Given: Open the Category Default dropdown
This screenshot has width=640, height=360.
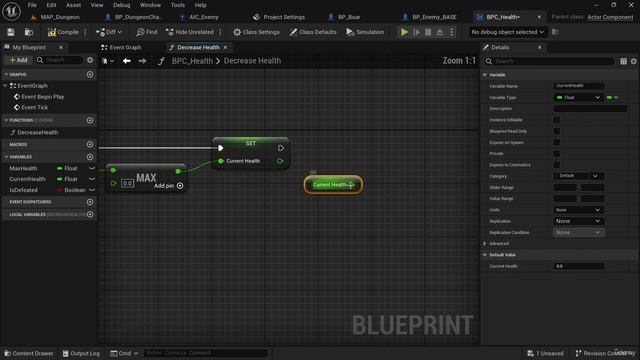Looking at the screenshot, I should pos(579,176).
